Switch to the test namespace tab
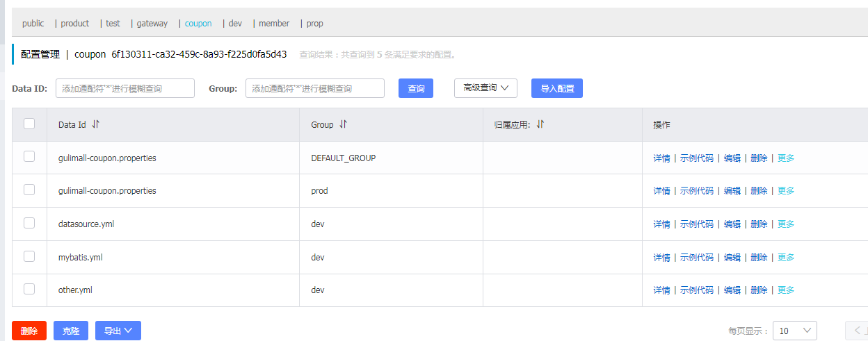The width and height of the screenshot is (868, 341). (113, 23)
